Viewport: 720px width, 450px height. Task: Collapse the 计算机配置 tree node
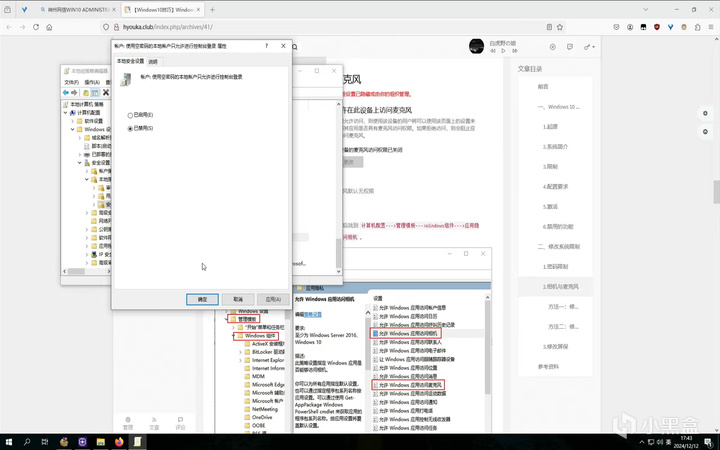(66, 112)
